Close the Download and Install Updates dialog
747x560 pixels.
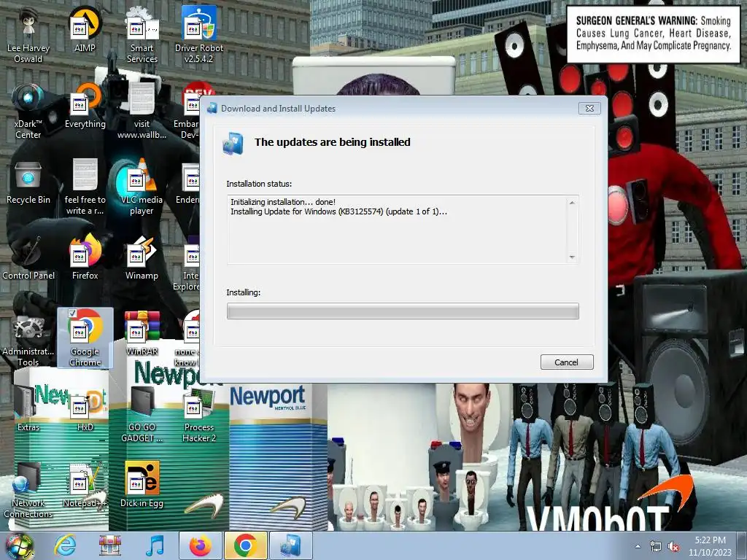pyautogui.click(x=589, y=108)
